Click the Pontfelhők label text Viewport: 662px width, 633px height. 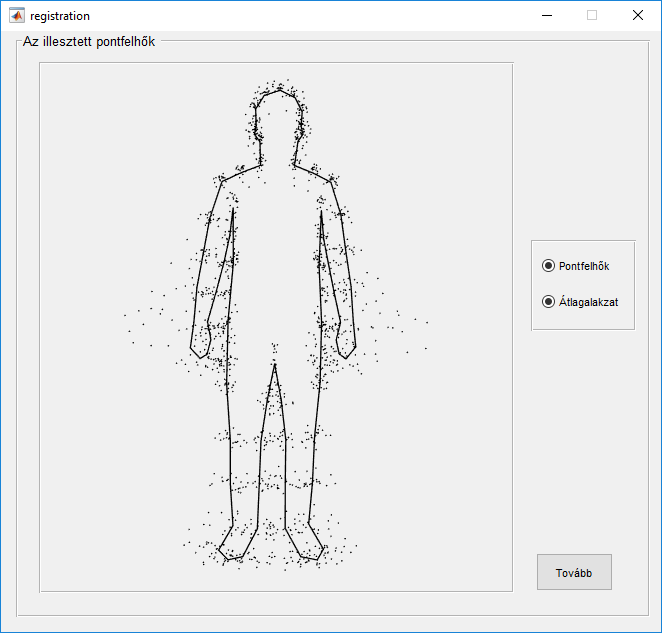pos(584,266)
